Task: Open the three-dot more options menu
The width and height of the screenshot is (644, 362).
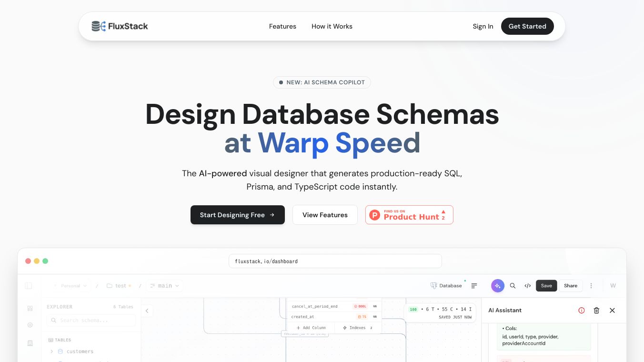Action: point(591,286)
